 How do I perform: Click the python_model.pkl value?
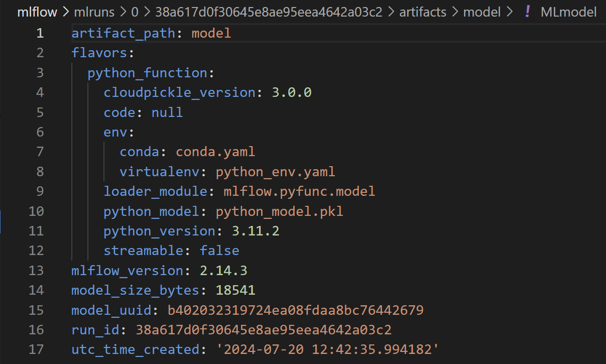280,211
